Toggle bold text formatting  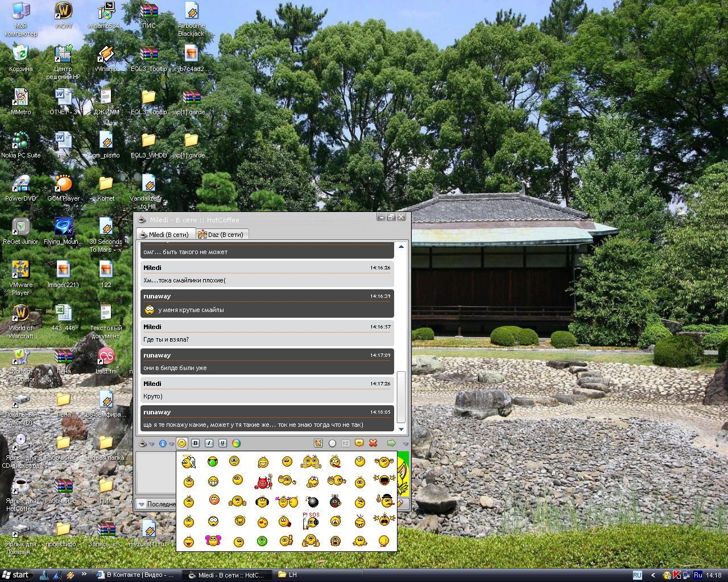(x=196, y=443)
